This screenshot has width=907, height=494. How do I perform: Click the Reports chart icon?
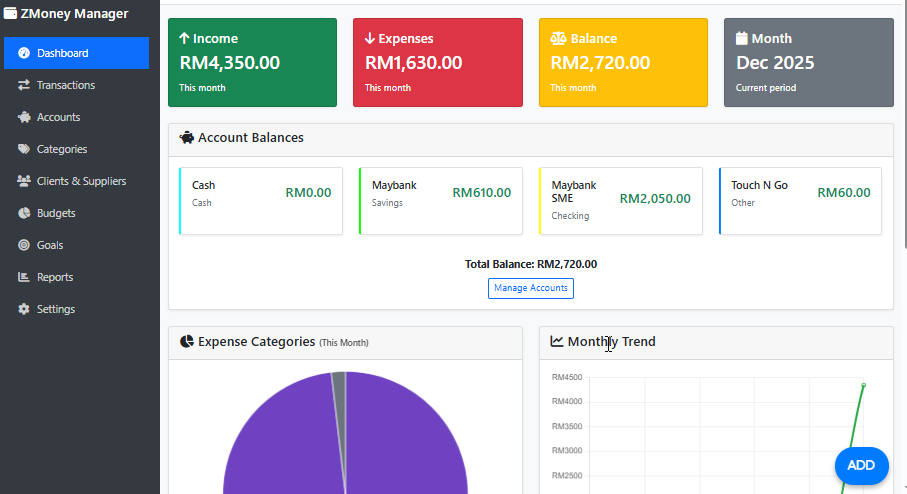(x=24, y=277)
